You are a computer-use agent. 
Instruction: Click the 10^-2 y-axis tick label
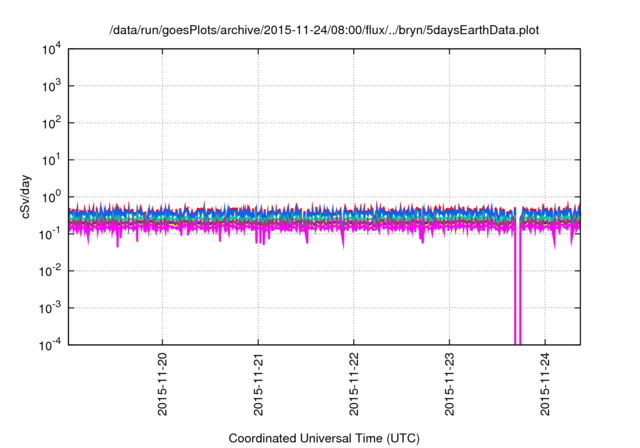(50, 271)
